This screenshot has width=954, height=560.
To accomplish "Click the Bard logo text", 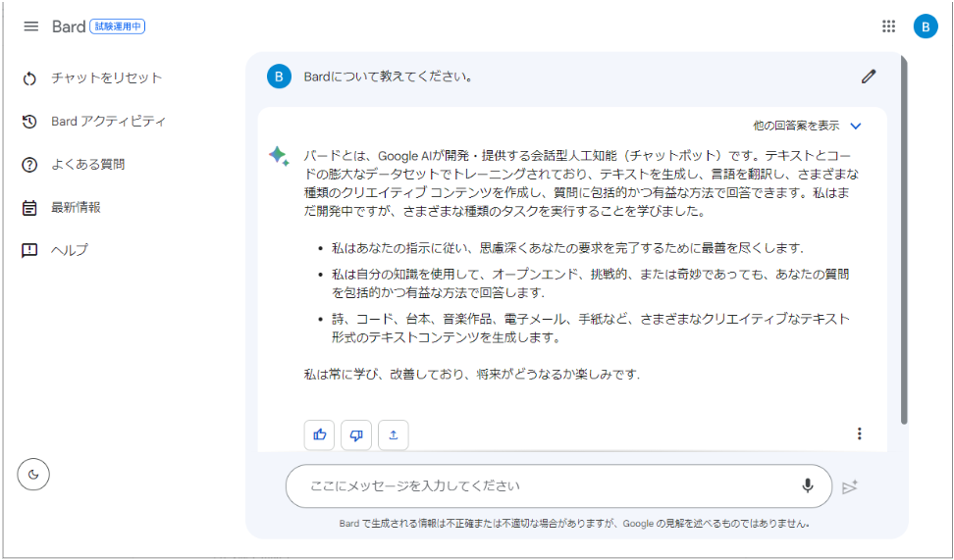I will point(68,26).
